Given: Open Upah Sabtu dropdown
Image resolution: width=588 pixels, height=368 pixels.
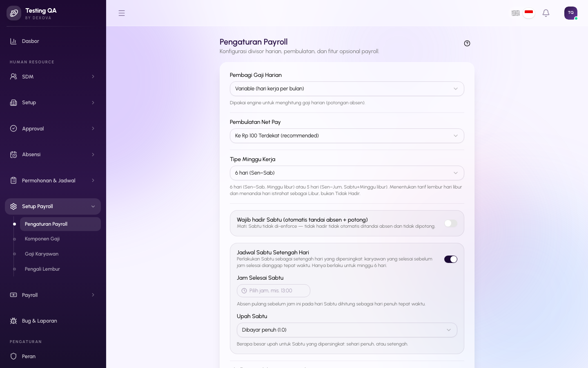Looking at the screenshot, I should click(347, 330).
